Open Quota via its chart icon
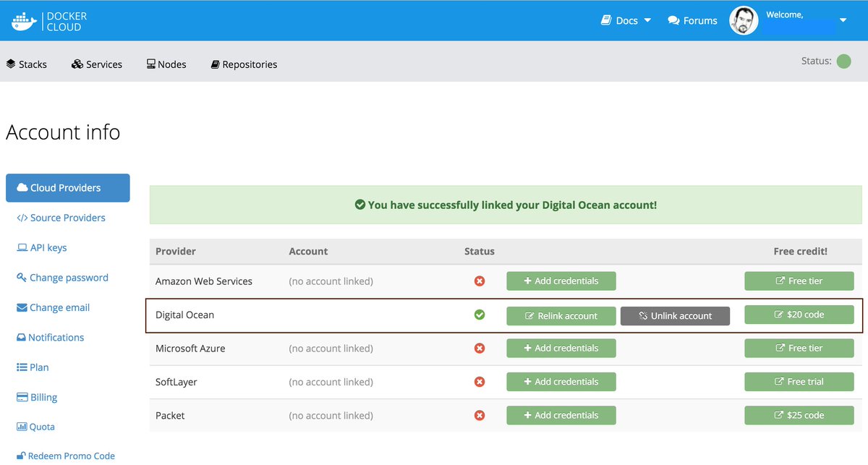 click(x=21, y=426)
